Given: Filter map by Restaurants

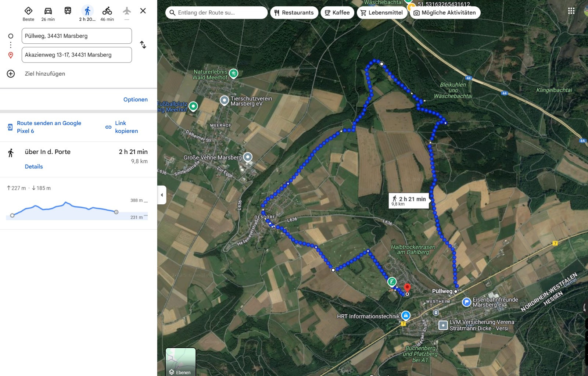Looking at the screenshot, I should point(294,12).
